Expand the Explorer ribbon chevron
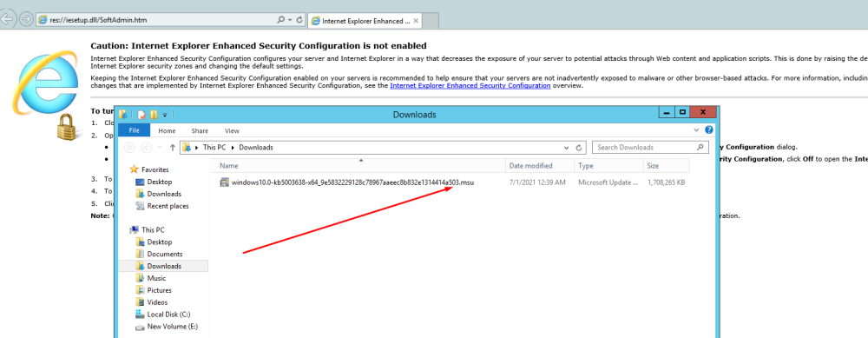This screenshot has width=868, height=338. click(697, 130)
